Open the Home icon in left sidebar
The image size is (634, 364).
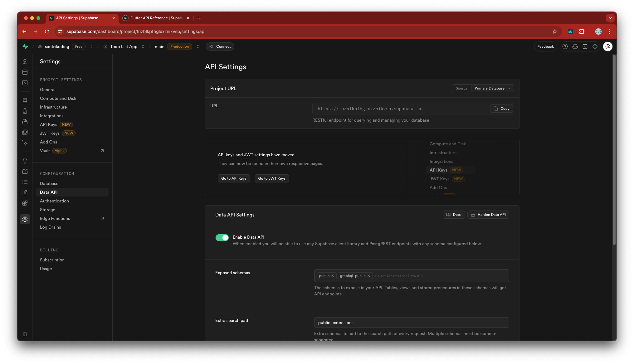(x=25, y=62)
